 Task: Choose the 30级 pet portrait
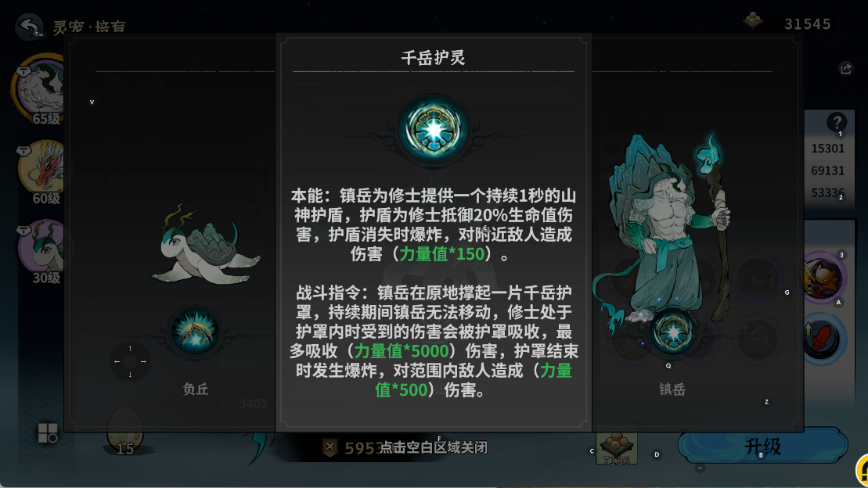(41, 249)
